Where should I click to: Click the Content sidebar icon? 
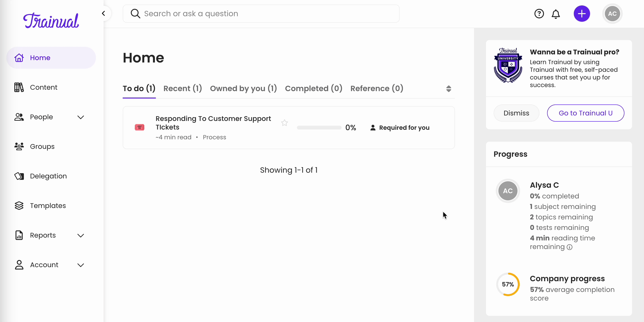click(19, 87)
